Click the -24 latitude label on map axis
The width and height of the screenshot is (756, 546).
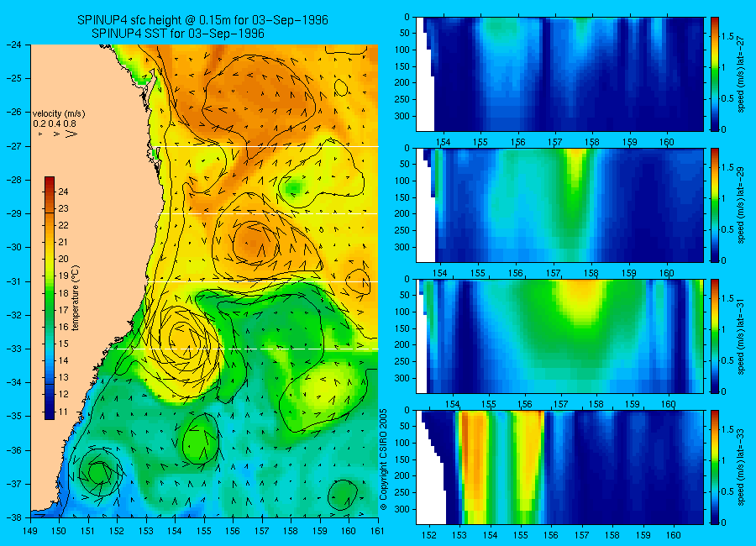pos(14,45)
